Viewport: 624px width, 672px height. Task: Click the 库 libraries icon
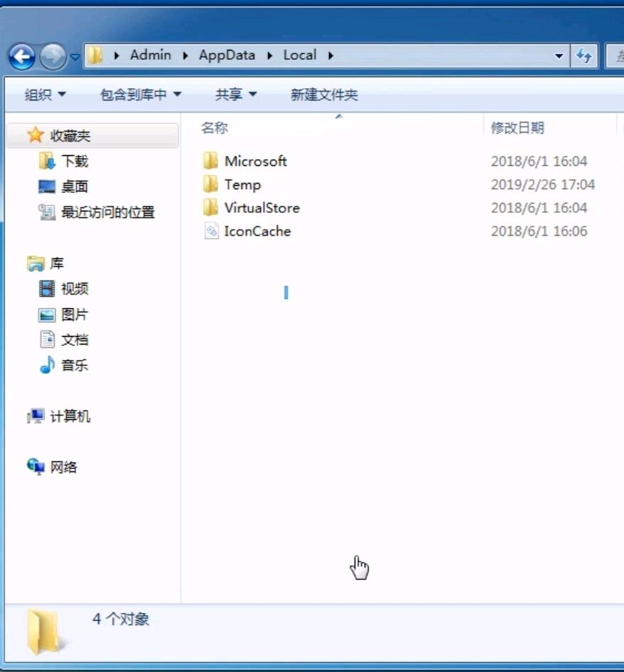point(36,263)
